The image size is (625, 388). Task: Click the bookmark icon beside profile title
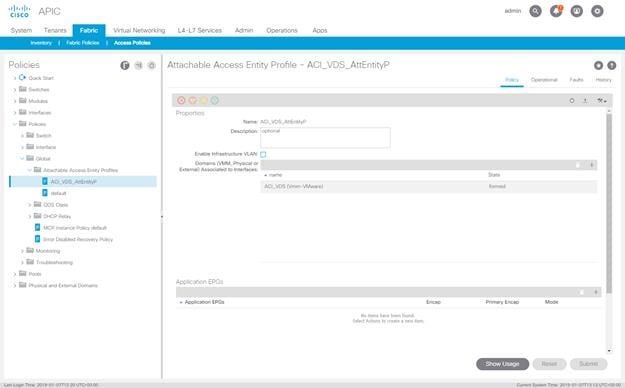tap(598, 65)
